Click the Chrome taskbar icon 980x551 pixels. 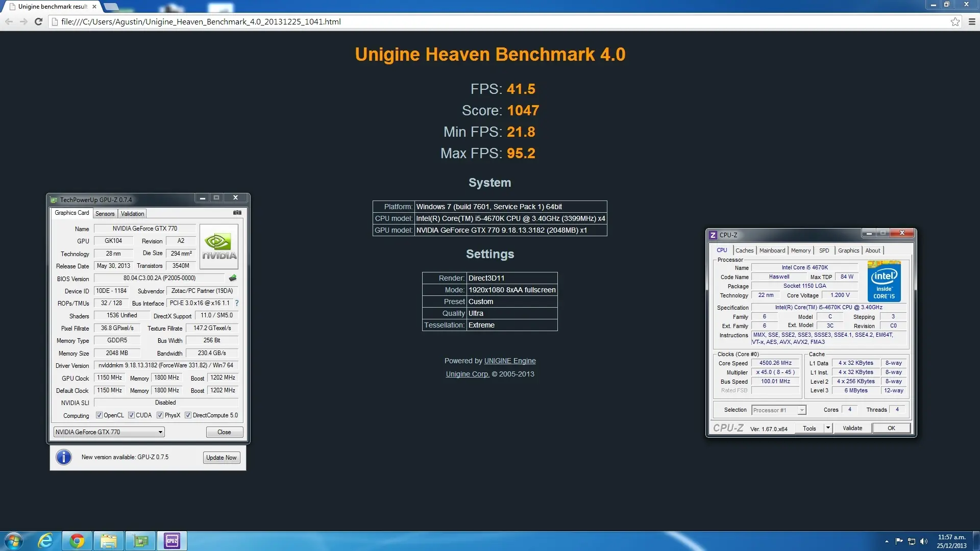[77, 541]
